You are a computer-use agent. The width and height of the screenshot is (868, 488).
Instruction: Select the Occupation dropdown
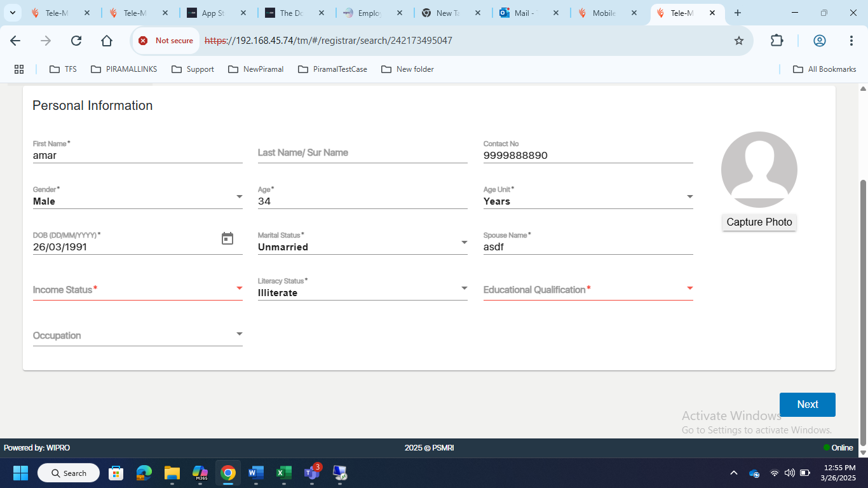(137, 335)
